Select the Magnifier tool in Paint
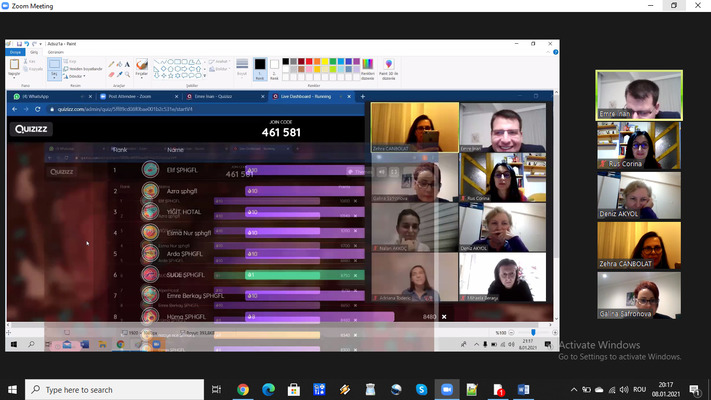The width and height of the screenshot is (711, 400). coord(127,74)
